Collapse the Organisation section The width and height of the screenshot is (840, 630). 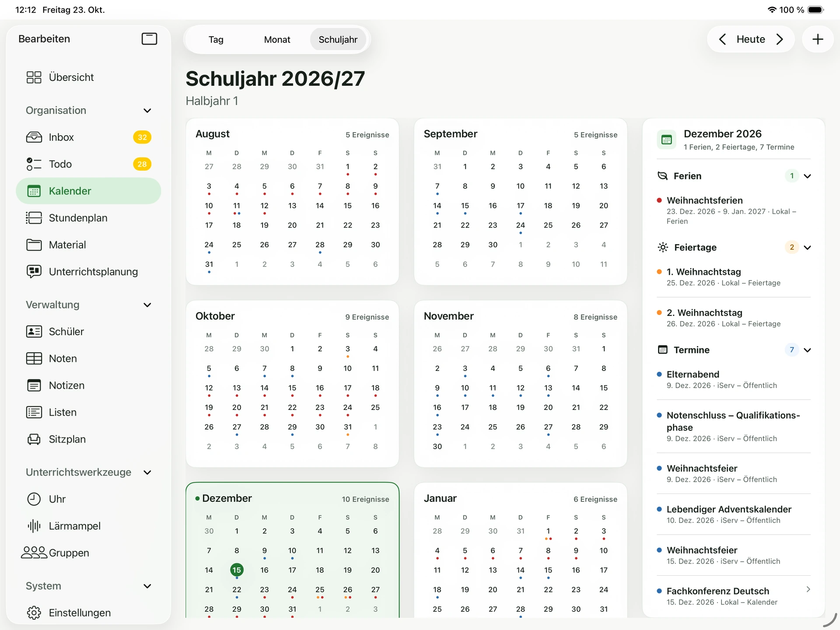[x=147, y=111]
